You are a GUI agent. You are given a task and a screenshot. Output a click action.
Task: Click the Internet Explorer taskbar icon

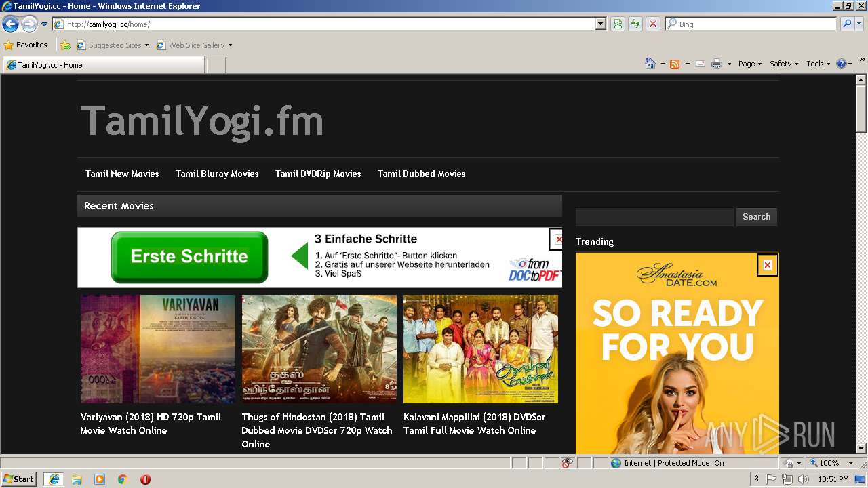(54, 479)
